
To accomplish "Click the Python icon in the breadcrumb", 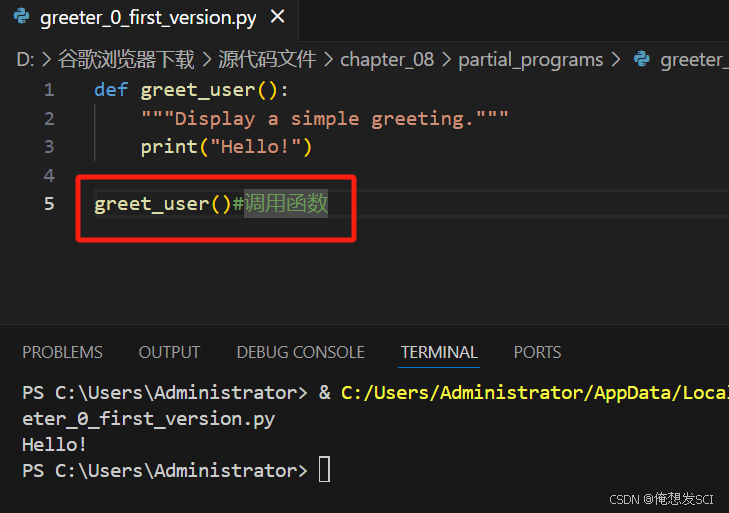I will (x=642, y=59).
